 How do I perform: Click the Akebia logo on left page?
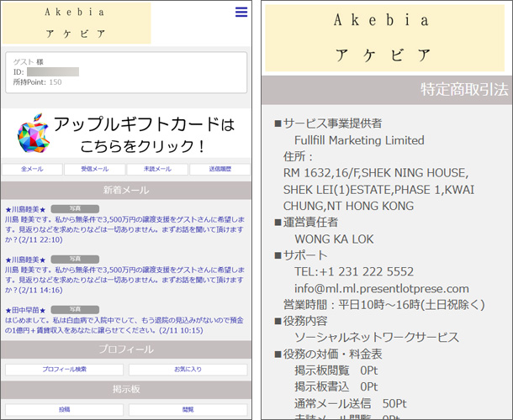pyautogui.click(x=77, y=24)
